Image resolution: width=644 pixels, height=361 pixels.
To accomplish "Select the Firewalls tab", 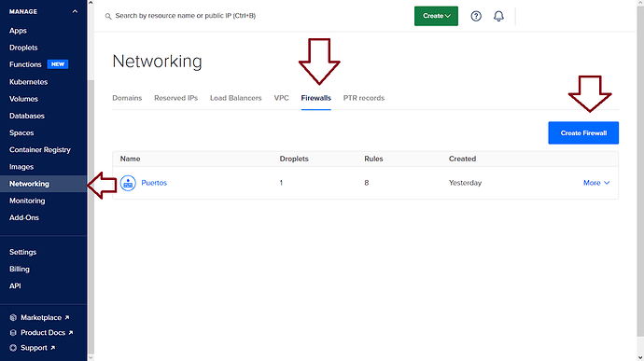I will click(x=315, y=98).
